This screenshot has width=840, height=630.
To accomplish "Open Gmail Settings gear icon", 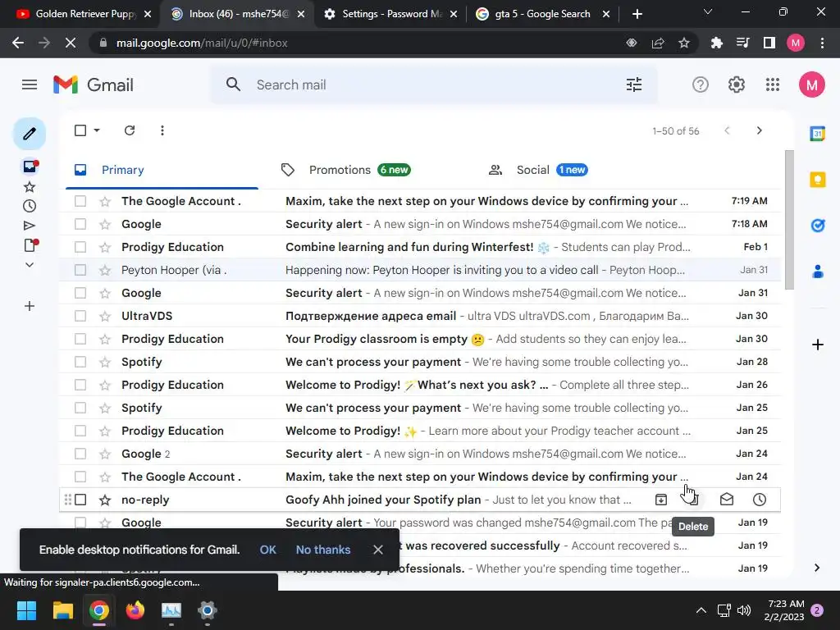I will 737,84.
